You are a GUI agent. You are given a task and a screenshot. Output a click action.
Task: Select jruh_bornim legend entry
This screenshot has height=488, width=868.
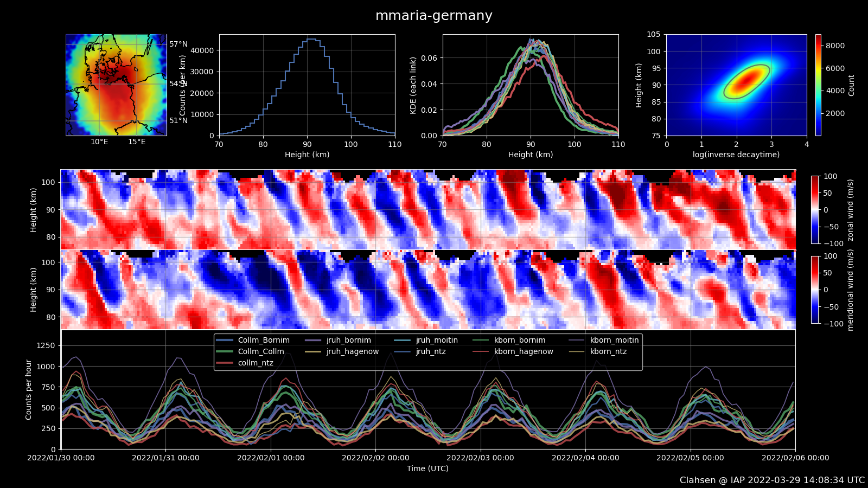point(338,341)
